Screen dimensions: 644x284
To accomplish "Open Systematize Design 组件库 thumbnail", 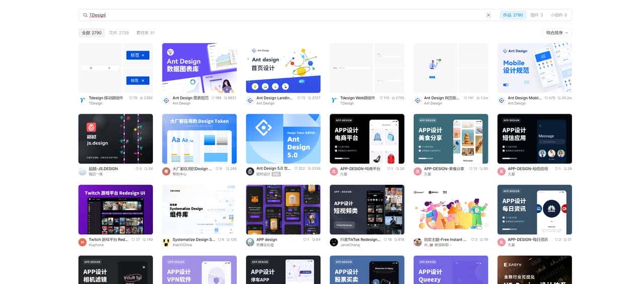I will click(199, 209).
